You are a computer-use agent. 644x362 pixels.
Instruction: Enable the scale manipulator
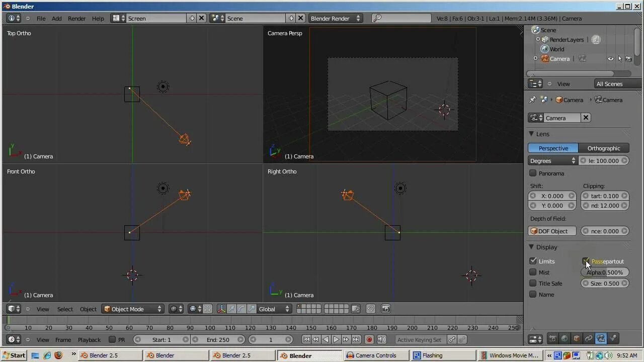pyautogui.click(x=251, y=309)
